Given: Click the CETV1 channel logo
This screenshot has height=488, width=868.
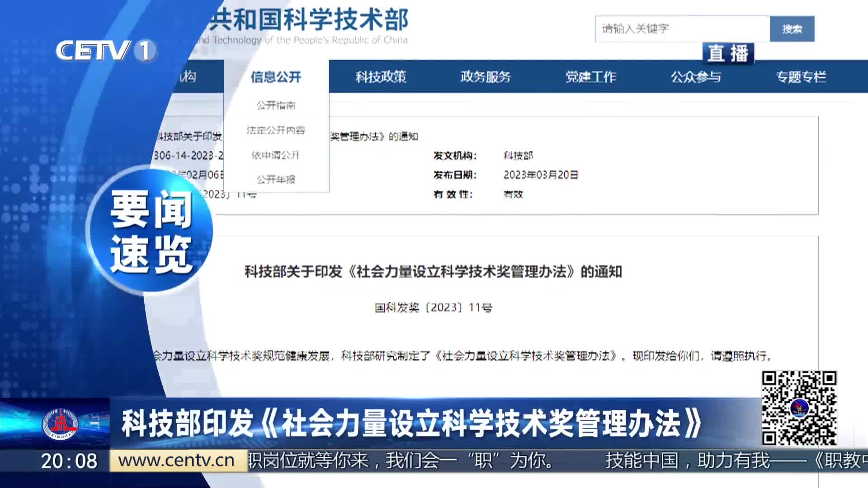Looking at the screenshot, I should pos(106,50).
